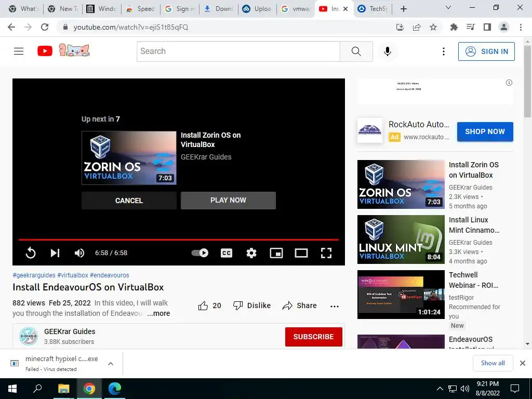Toggle the autoplay switch
Viewport: 532px width, 399px height.
(200, 253)
